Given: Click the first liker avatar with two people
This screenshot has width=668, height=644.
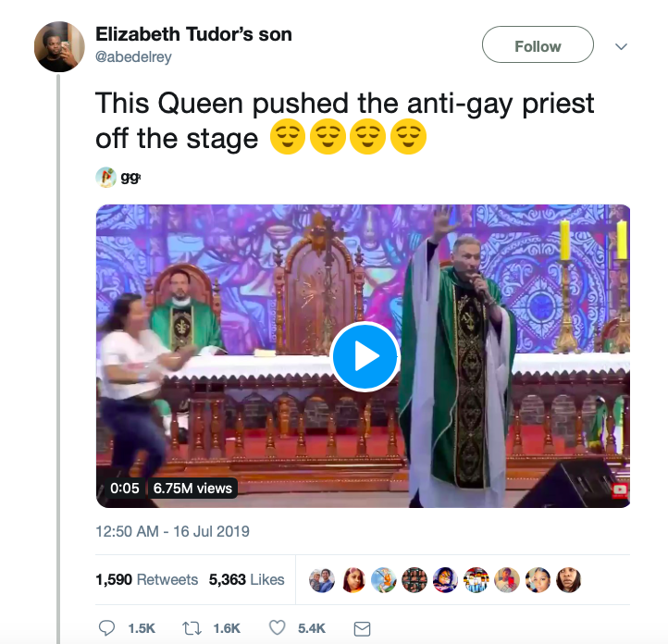Looking at the screenshot, I should pos(322,580).
